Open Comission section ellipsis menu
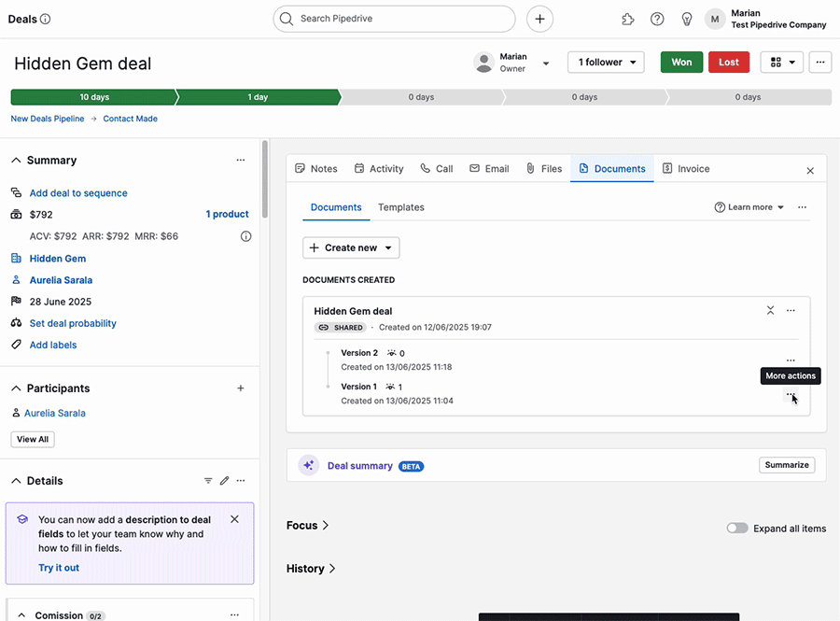This screenshot has width=840, height=621. pyautogui.click(x=234, y=614)
